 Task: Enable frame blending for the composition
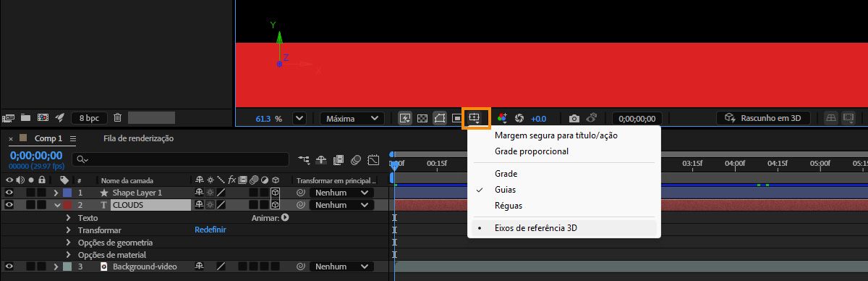coord(339,159)
